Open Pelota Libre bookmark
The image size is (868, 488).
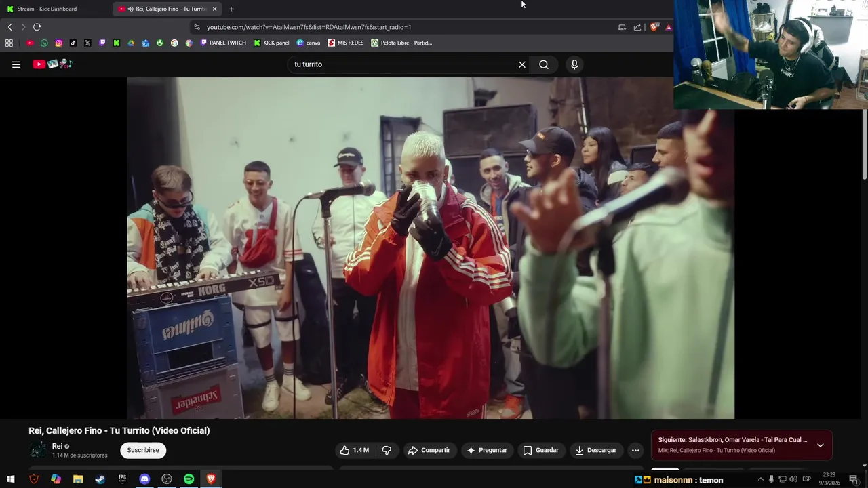(401, 43)
